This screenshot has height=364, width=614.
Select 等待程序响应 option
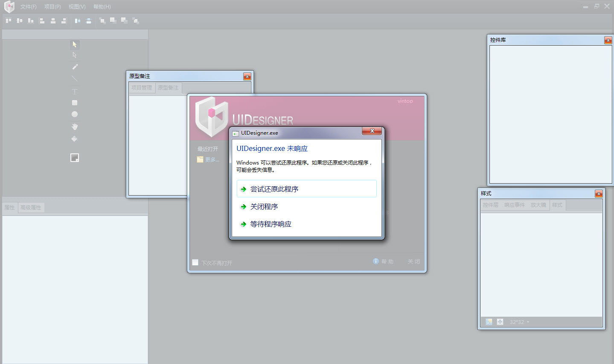[271, 224]
